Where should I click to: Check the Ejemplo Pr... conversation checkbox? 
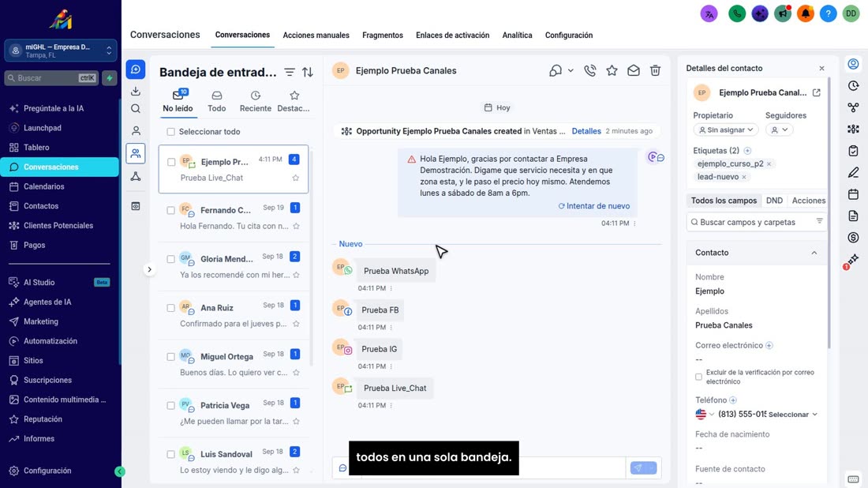coord(171,163)
